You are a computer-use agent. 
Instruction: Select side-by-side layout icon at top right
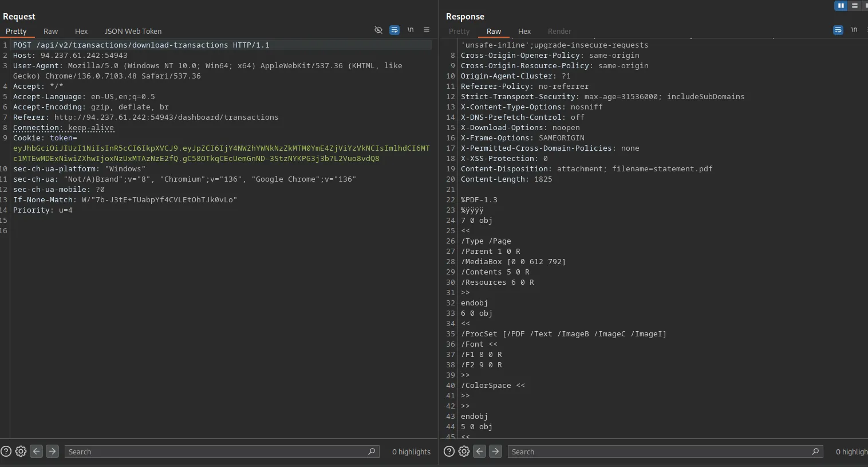(x=841, y=6)
